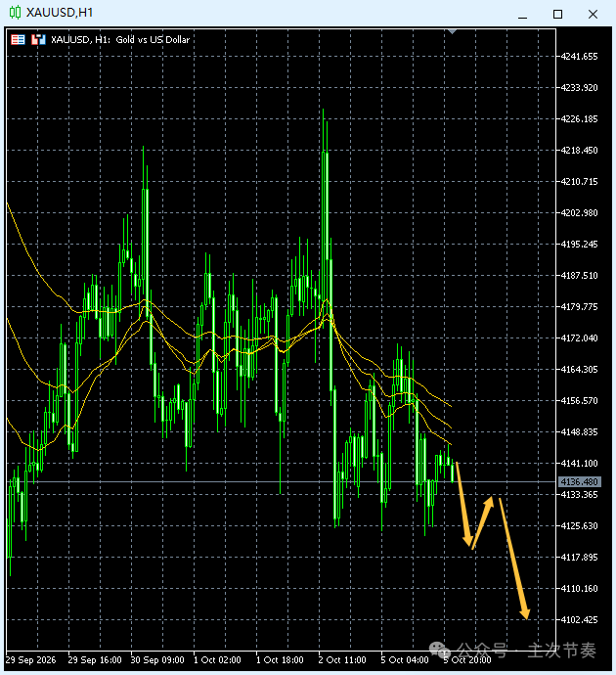
Task: Click the depth of market icon
Action: [x=38, y=40]
